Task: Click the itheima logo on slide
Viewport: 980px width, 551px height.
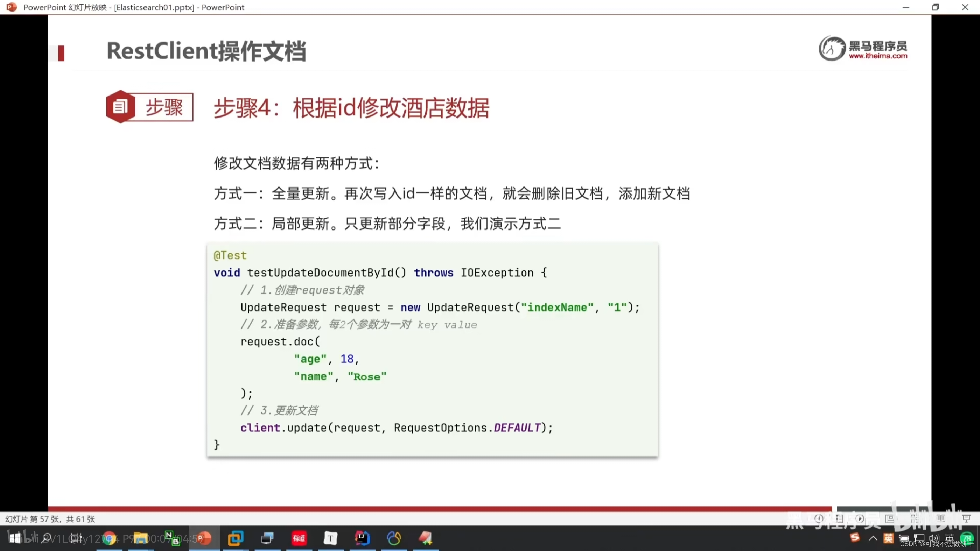Action: coord(863,48)
